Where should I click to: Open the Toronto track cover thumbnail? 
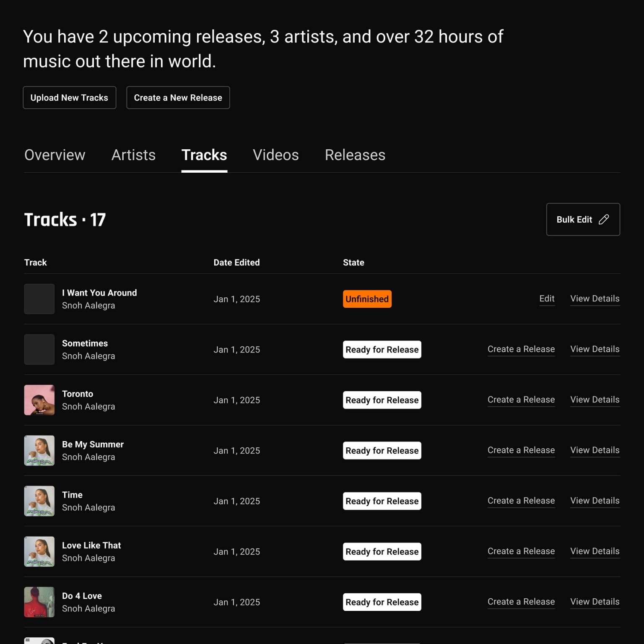[x=39, y=400]
